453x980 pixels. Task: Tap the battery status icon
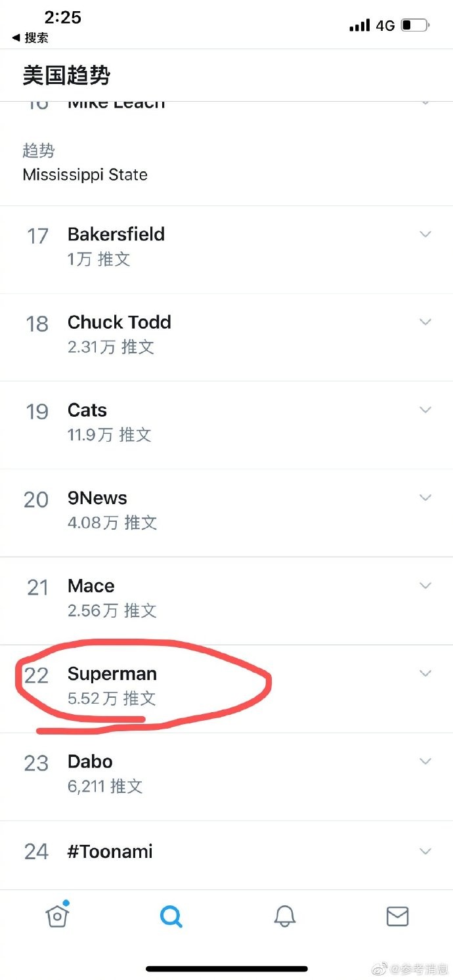(x=415, y=26)
